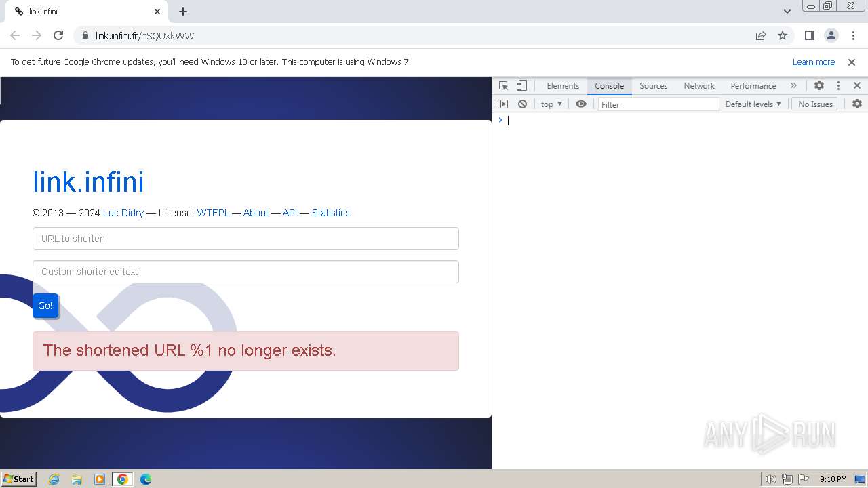Open the network tray icon

(787, 479)
